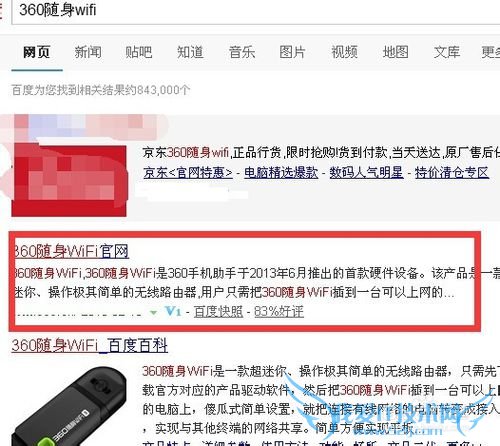Go to the 图片 tab
Screen dimensions: 500x446
pyautogui.click(x=292, y=52)
